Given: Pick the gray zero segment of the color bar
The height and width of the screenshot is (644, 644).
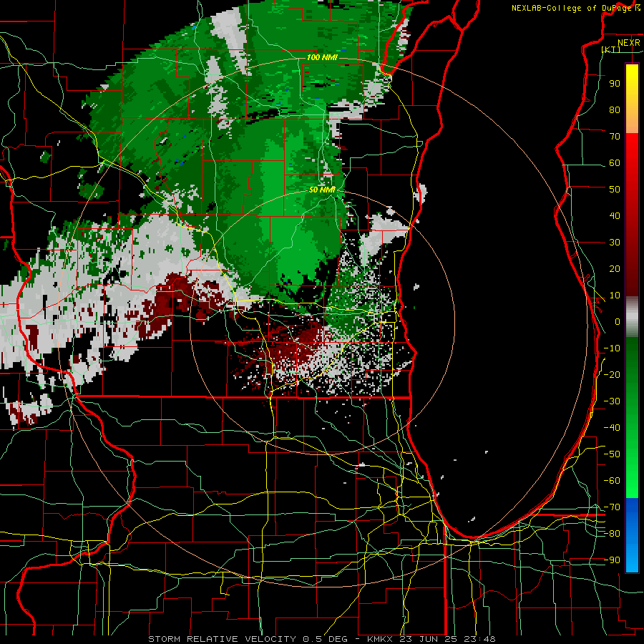Looking at the screenshot, I should (x=632, y=317).
